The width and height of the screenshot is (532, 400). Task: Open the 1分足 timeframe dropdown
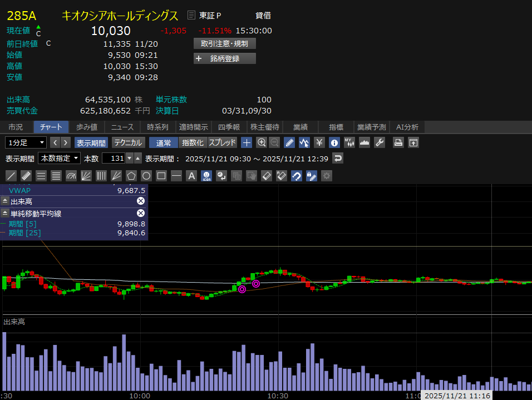click(26, 142)
